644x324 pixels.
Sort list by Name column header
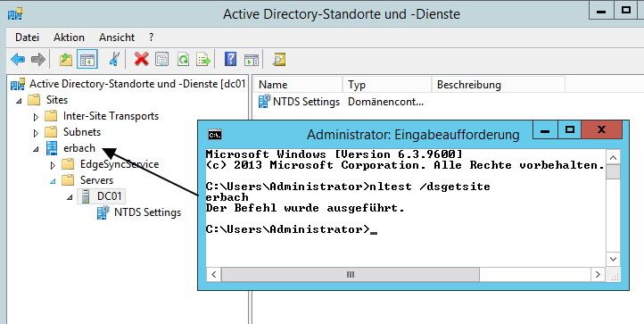298,85
